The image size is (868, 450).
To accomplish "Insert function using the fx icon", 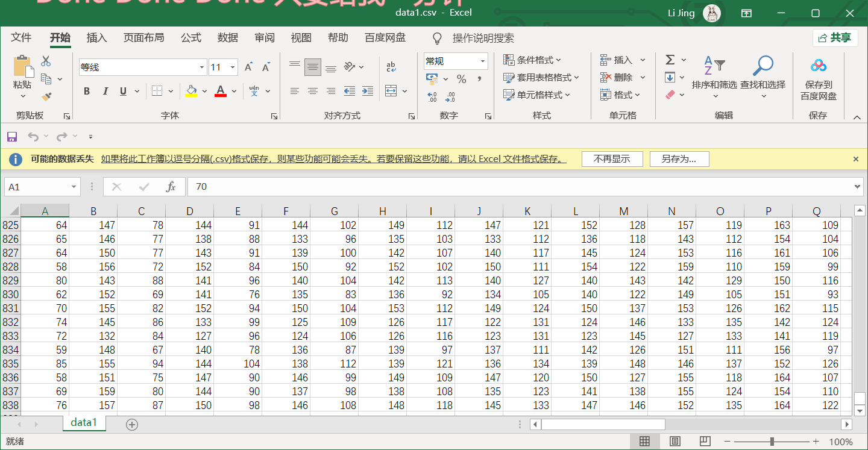I will (171, 187).
